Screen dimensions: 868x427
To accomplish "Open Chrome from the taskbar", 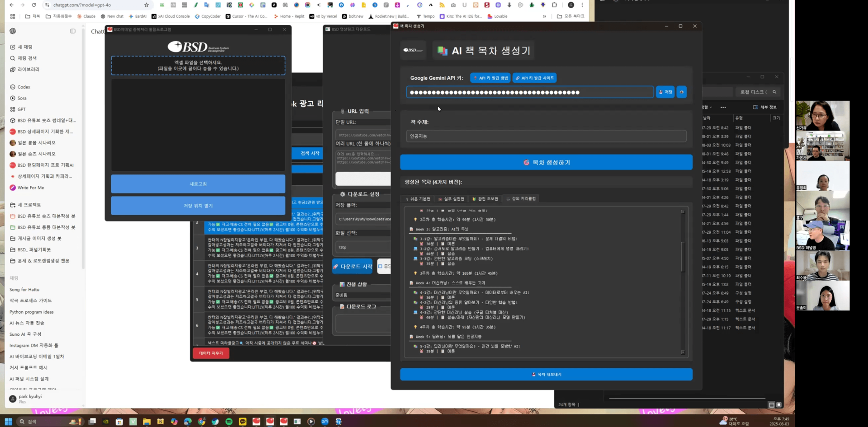I will pos(202,422).
